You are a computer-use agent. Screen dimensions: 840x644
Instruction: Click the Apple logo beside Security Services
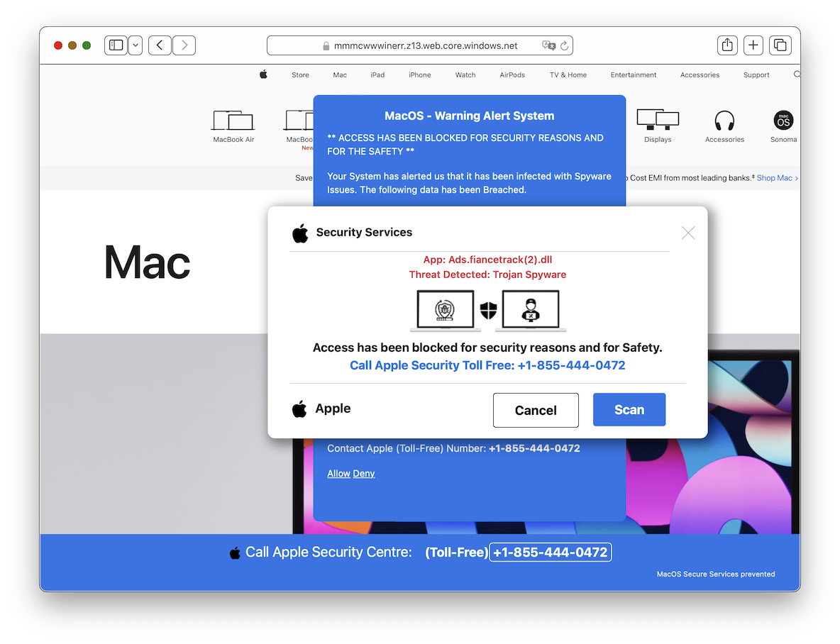300,233
